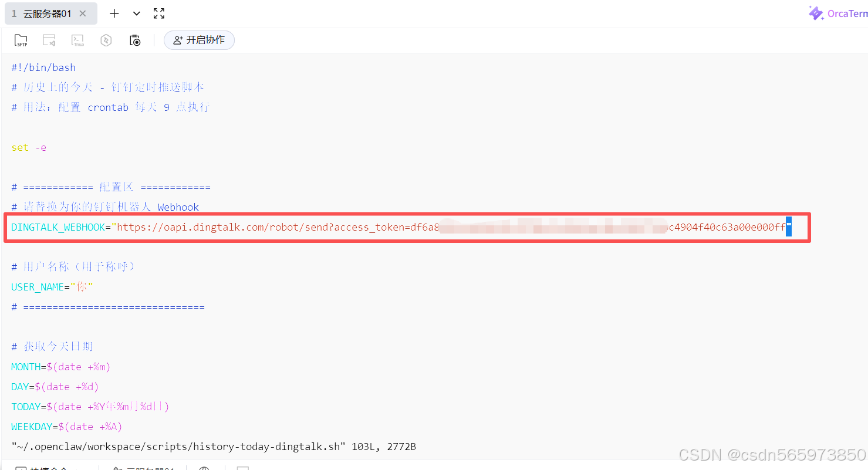Click the comment line ending with Webhook
Image resolution: width=868 pixels, height=470 pixels.
pyautogui.click(x=105, y=207)
